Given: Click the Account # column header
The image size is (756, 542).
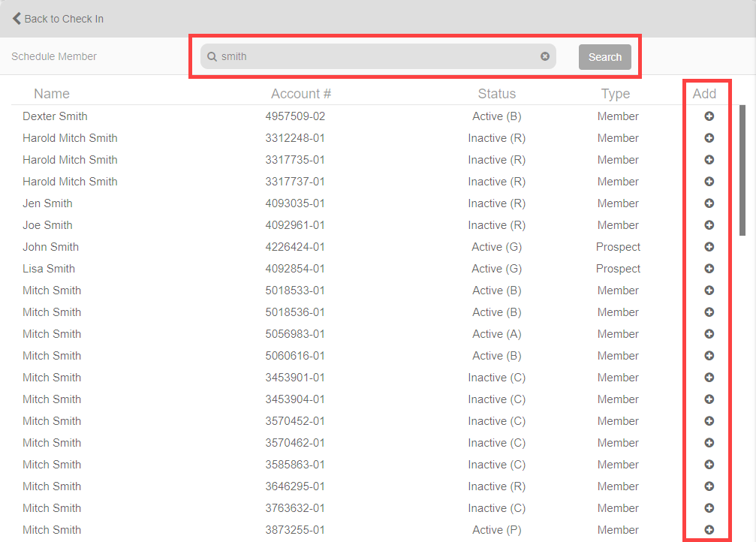Looking at the screenshot, I should [x=301, y=94].
